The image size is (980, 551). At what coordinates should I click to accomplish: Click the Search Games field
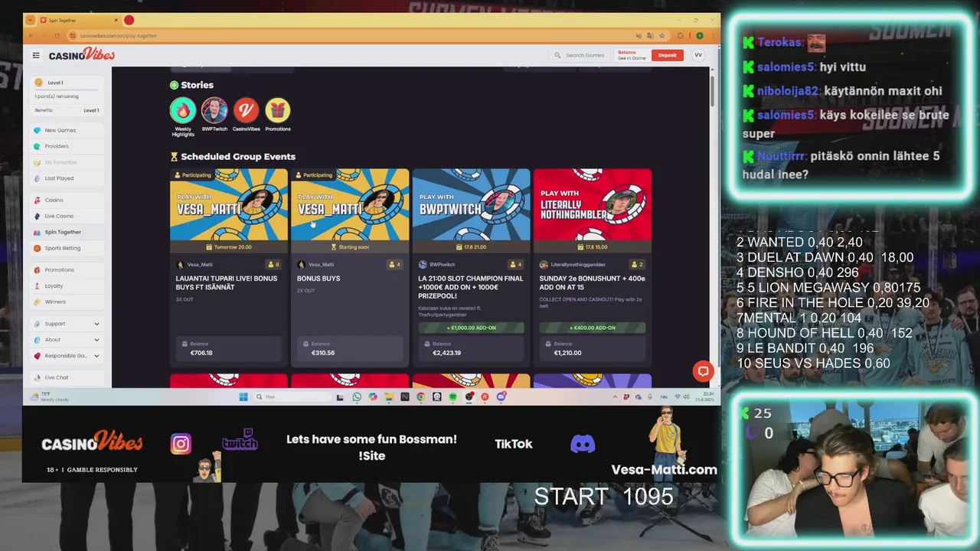tap(580, 55)
